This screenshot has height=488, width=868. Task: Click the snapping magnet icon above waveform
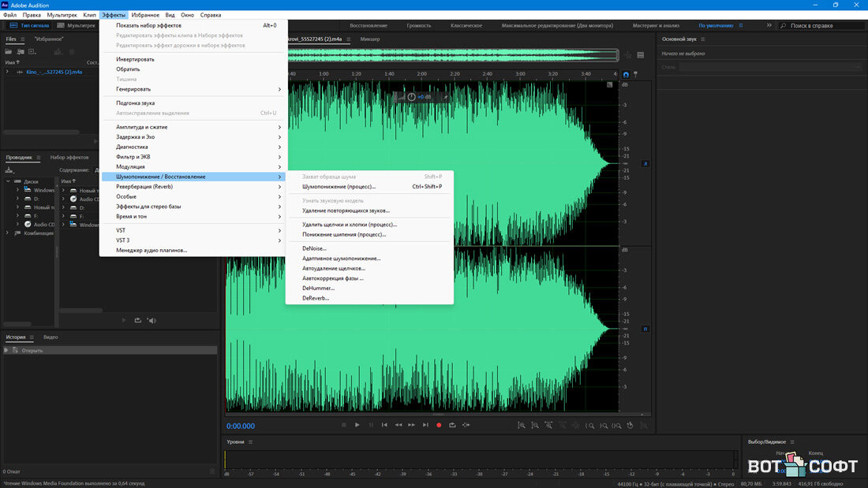(x=626, y=74)
